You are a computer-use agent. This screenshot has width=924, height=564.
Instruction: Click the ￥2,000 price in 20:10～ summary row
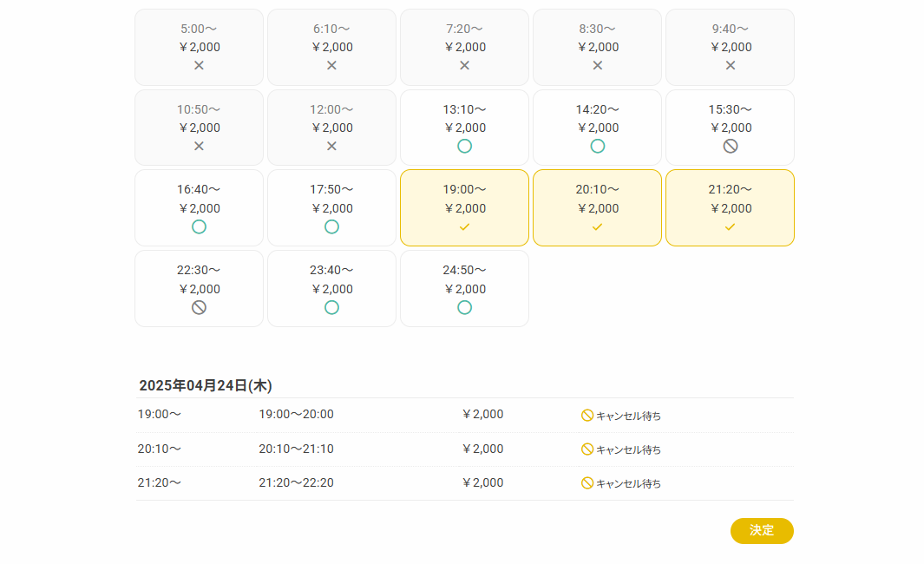click(482, 449)
